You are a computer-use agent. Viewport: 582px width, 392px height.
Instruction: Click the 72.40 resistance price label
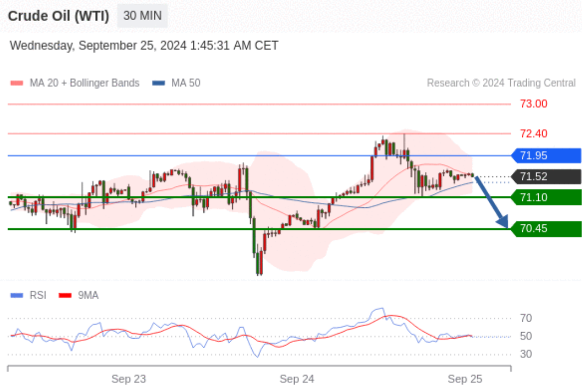pyautogui.click(x=534, y=134)
